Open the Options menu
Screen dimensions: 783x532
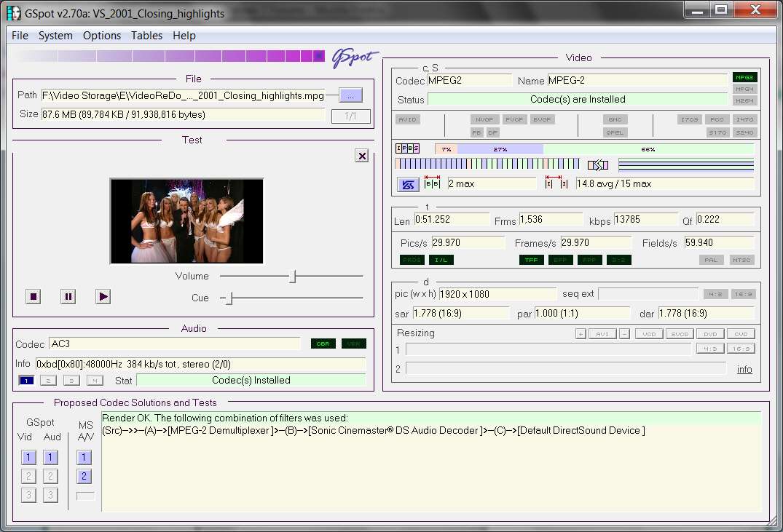click(102, 36)
